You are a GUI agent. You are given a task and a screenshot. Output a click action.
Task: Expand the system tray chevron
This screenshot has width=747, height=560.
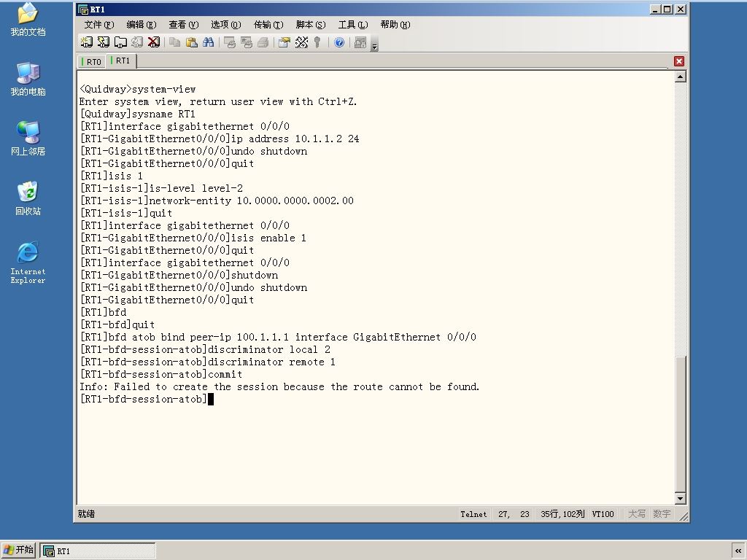[738, 551]
